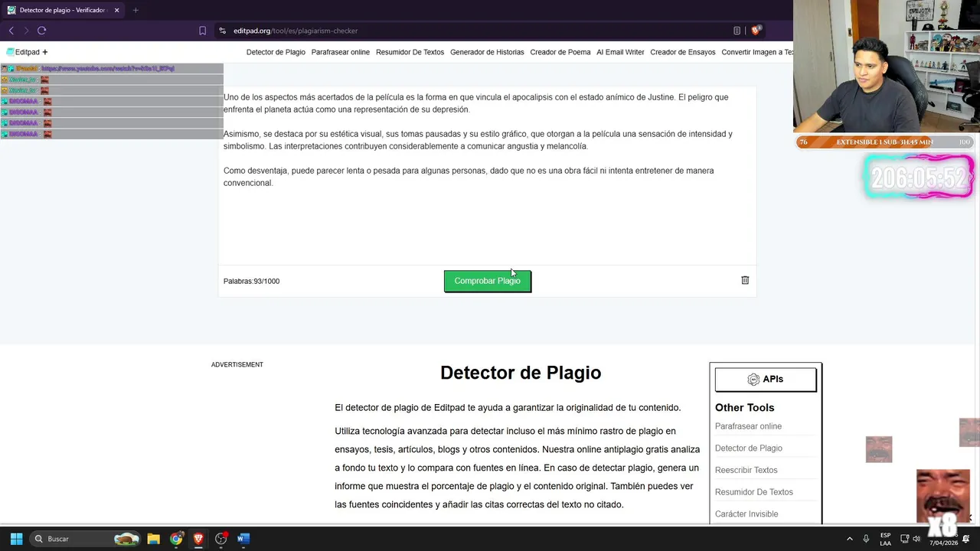Click Reescribir Textos sidebar link

point(746,470)
